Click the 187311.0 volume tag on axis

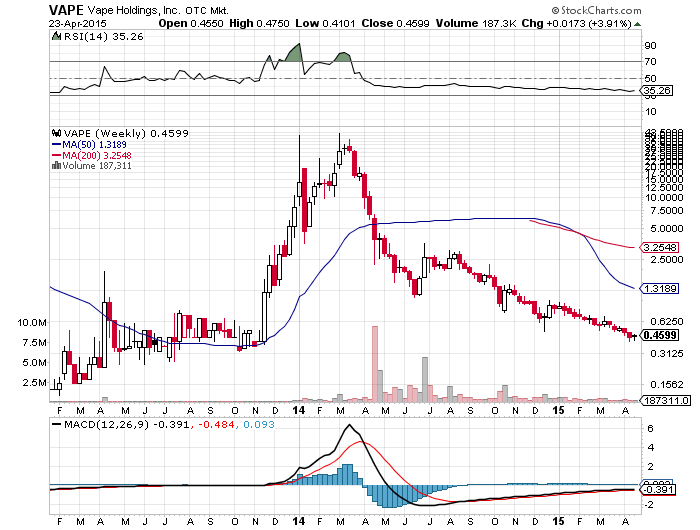coord(665,400)
